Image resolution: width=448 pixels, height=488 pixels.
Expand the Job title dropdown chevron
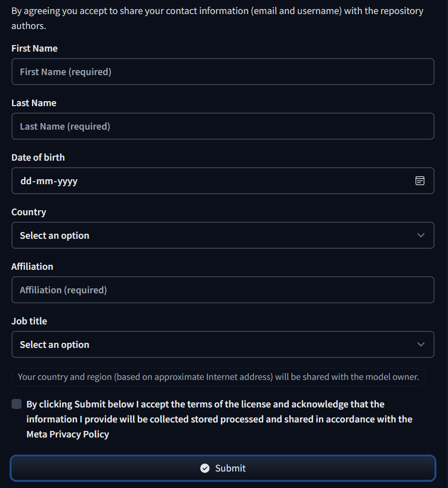[420, 344]
